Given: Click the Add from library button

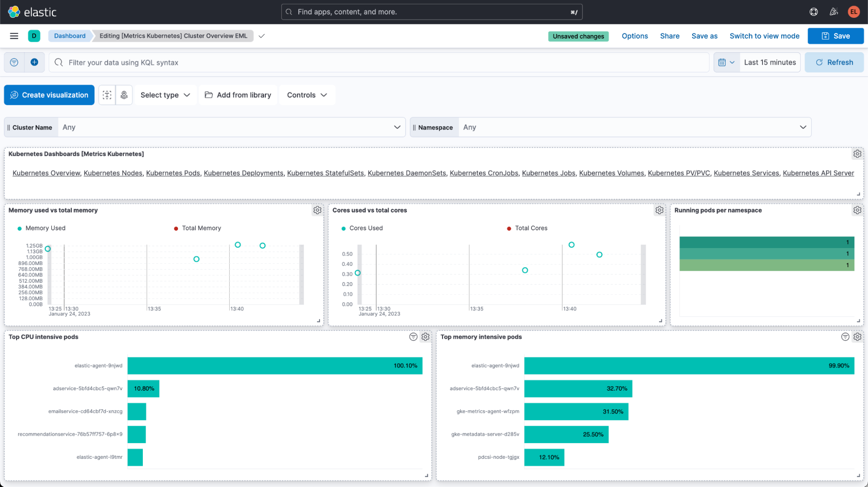Looking at the screenshot, I should point(237,95).
